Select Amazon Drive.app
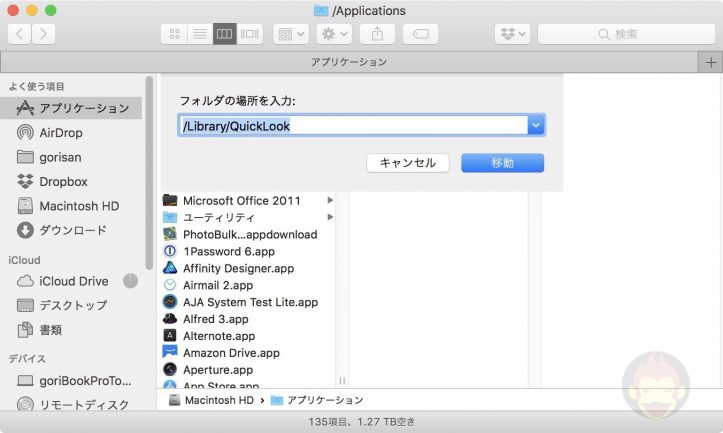The width and height of the screenshot is (723, 433). point(231,353)
